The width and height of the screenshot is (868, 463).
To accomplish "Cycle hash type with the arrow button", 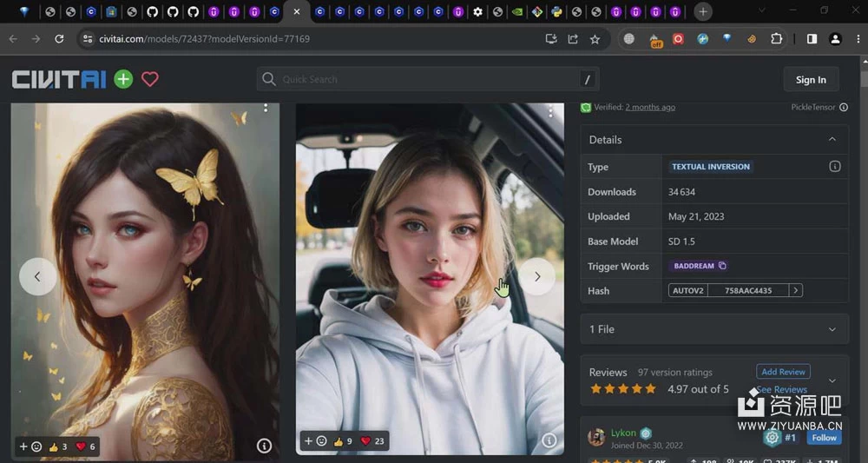I will (795, 290).
